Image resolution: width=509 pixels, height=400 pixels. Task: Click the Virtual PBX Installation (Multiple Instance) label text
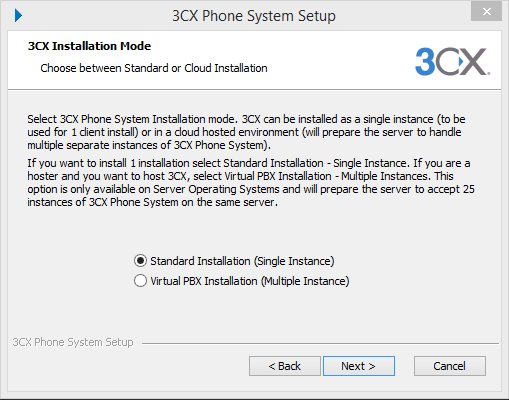[x=250, y=281]
